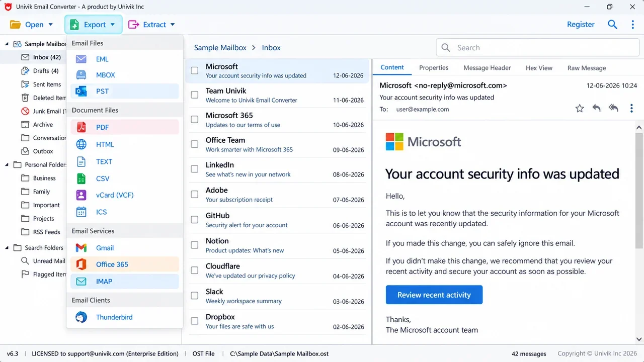This screenshot has height=362, width=644.
Task: Check the Office Team email checkbox
Action: (194, 144)
